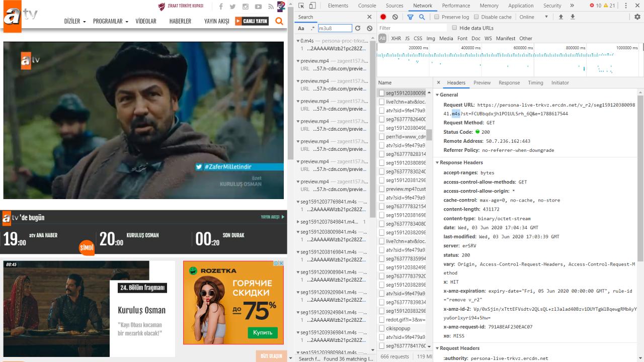Screen dimensions: 644x362
Task: Stop recording network log with red button
Action: click(x=383, y=17)
